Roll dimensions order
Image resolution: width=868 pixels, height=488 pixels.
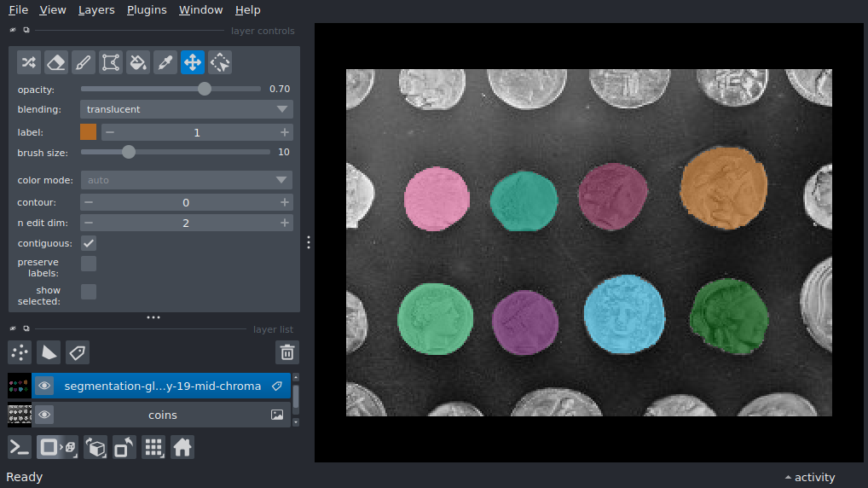pyautogui.click(x=95, y=447)
